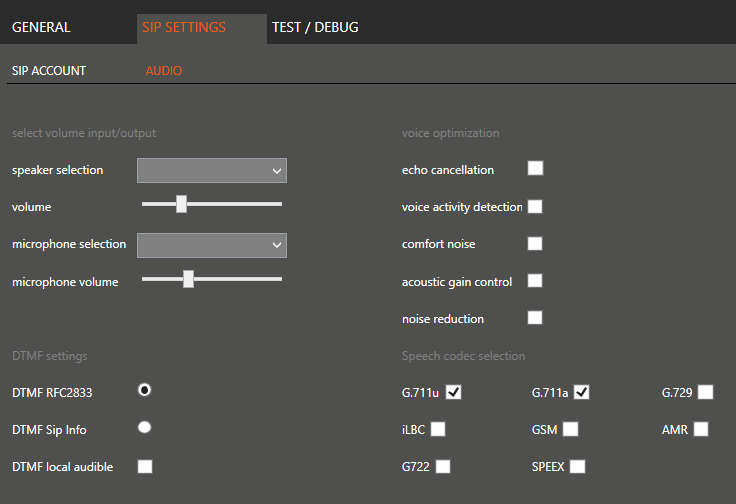The image size is (736, 504).
Task: Open the GENERAL tab
Action: [x=41, y=27]
